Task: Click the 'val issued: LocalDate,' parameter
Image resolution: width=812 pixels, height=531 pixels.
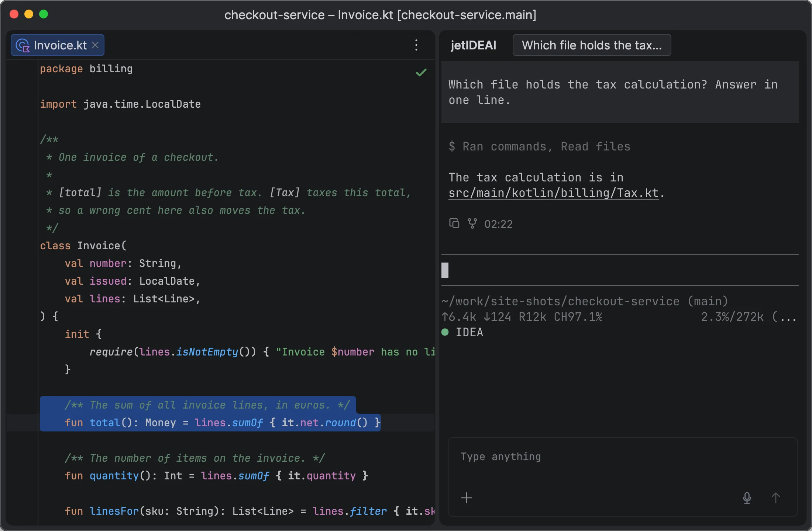Action: click(133, 281)
